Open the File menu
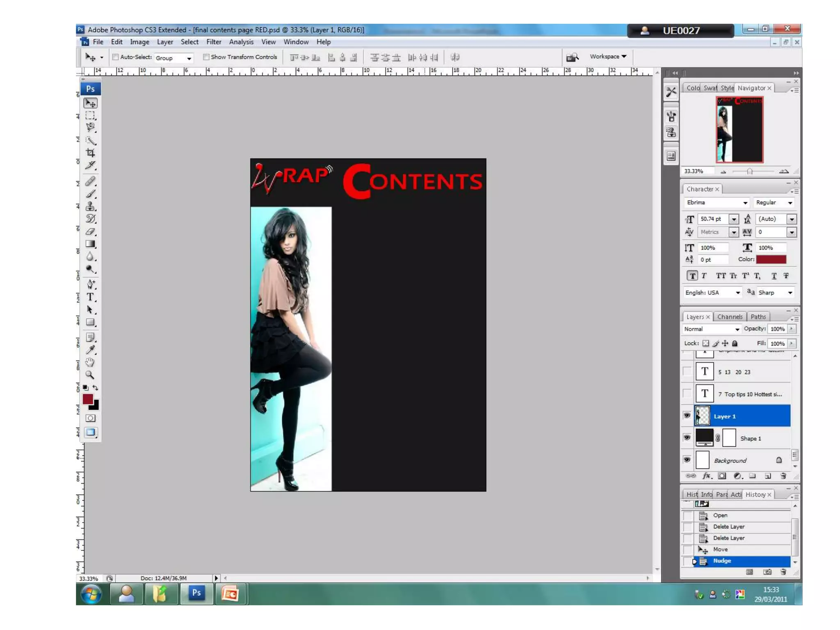 click(98, 42)
